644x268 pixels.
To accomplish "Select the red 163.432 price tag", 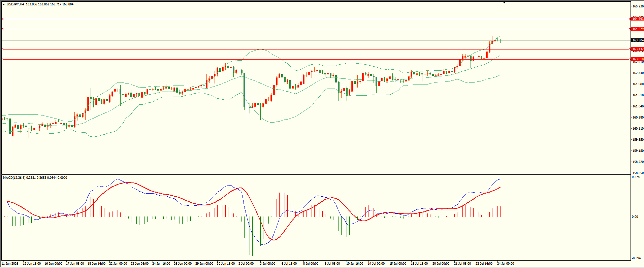I will [x=638, y=49].
